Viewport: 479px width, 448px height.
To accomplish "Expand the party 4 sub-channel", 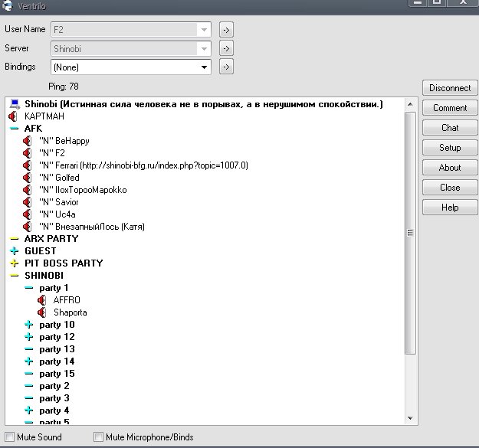I will (28, 410).
